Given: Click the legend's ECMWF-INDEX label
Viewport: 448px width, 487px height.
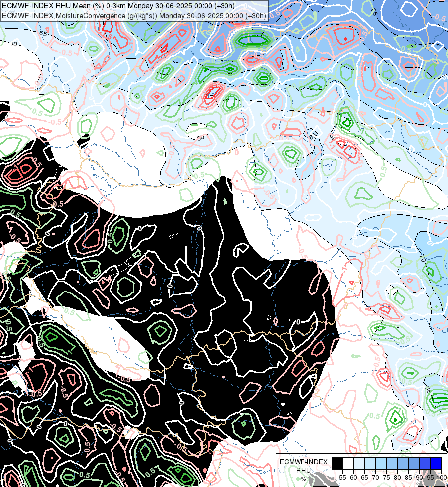Looking at the screenshot, I should click(x=304, y=462).
